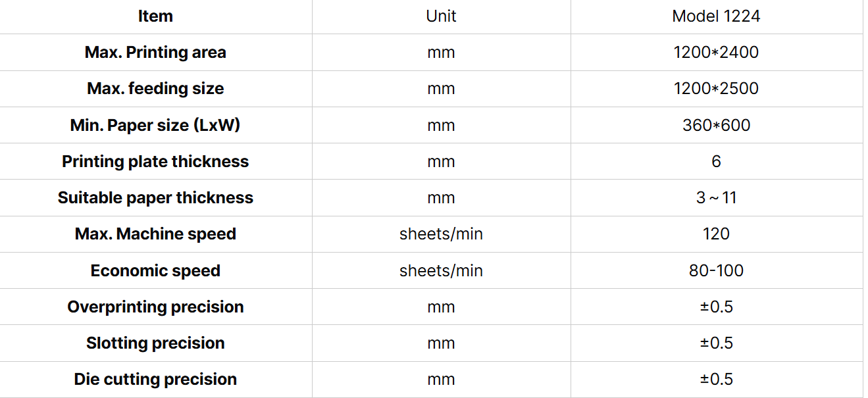Click the 120 machine speed value

coord(716,234)
